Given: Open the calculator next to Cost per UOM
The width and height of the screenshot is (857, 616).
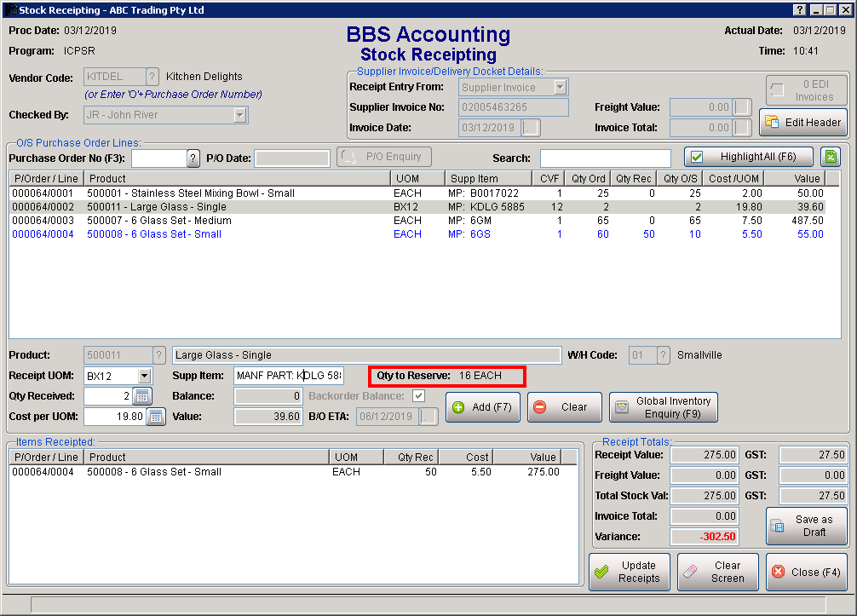Looking at the screenshot, I should point(156,416).
